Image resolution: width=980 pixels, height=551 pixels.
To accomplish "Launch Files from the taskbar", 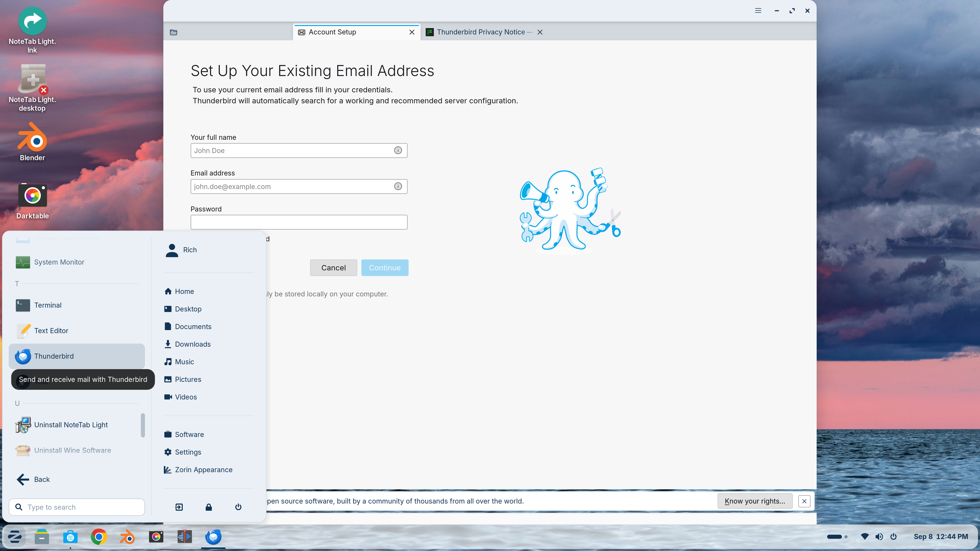I will click(42, 537).
